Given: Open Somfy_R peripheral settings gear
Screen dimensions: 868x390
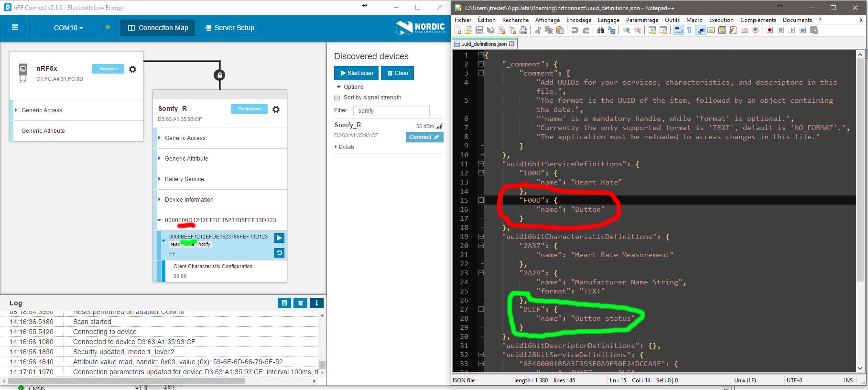Looking at the screenshot, I should tap(276, 109).
